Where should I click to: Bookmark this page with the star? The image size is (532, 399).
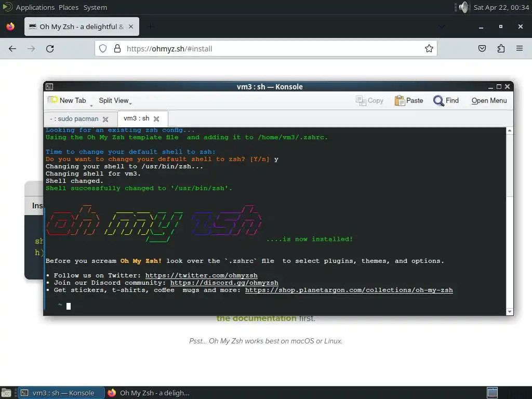click(x=429, y=48)
